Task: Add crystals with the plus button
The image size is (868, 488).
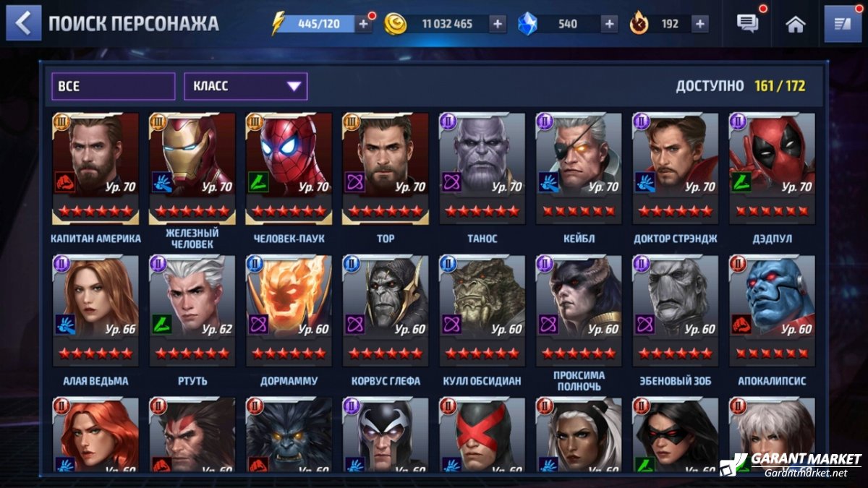Action: coord(610,24)
